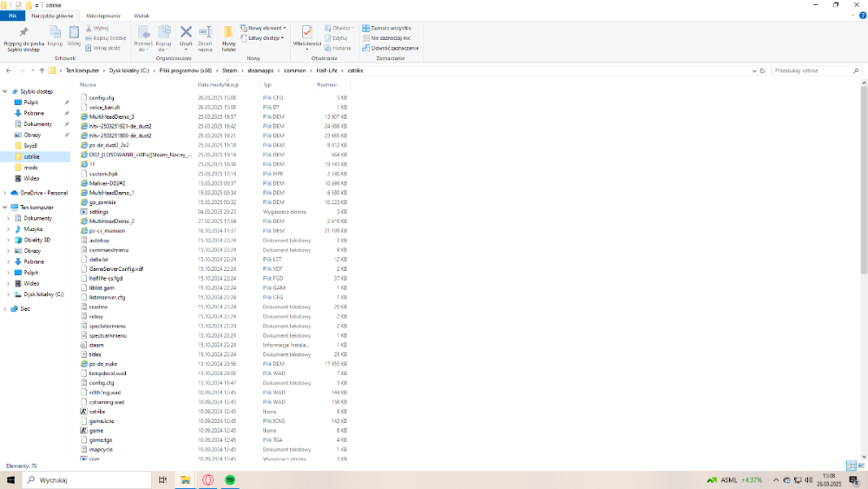Select the GameServerConfig.vdf file
This screenshot has width=868, height=489.
pos(115,268)
